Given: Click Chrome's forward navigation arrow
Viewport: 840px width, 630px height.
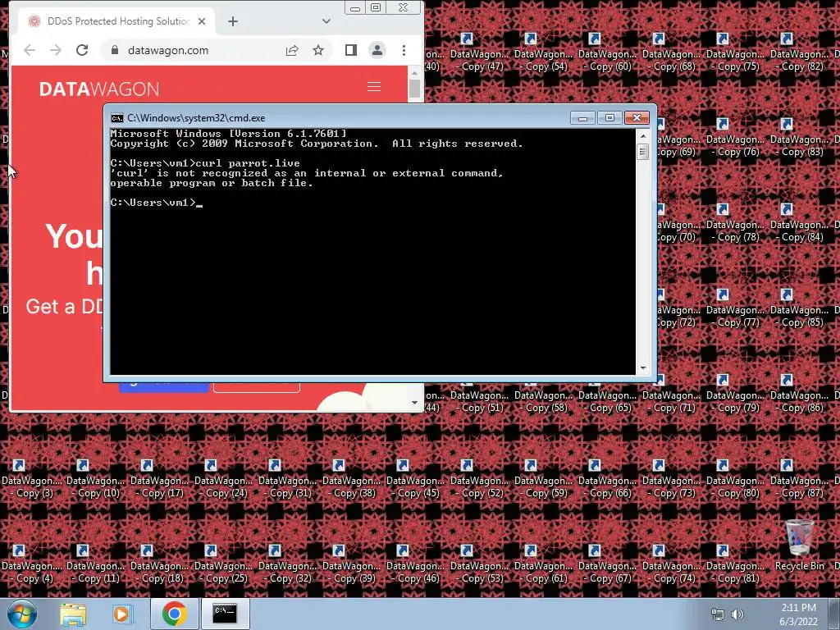Looking at the screenshot, I should (x=56, y=50).
